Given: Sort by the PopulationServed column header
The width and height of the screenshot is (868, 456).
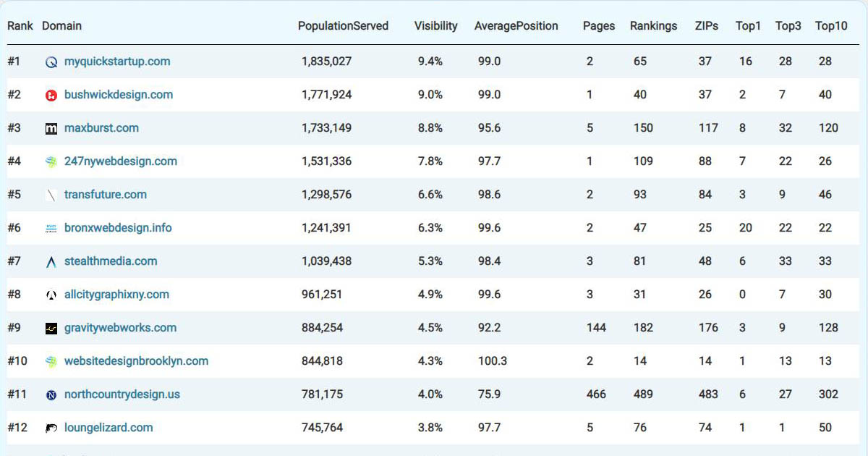Looking at the screenshot, I should coord(344,25).
